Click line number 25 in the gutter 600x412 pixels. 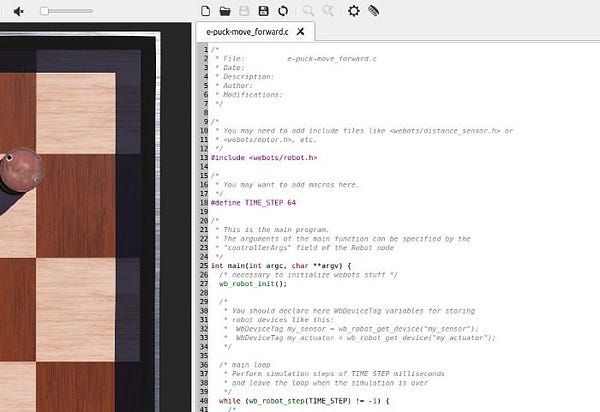click(204, 265)
